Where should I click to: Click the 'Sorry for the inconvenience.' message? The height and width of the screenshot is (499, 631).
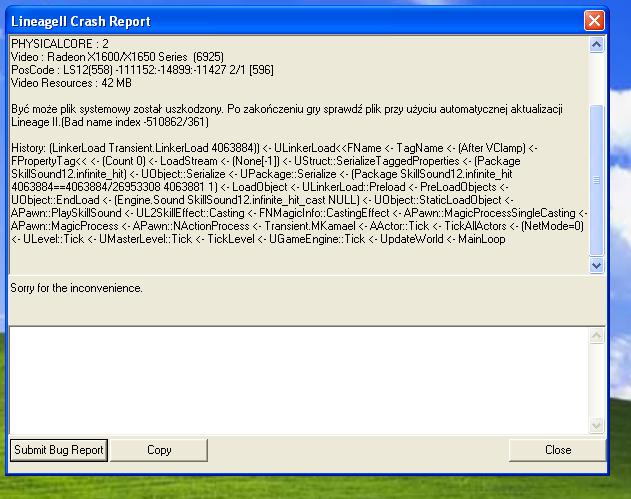(76, 288)
